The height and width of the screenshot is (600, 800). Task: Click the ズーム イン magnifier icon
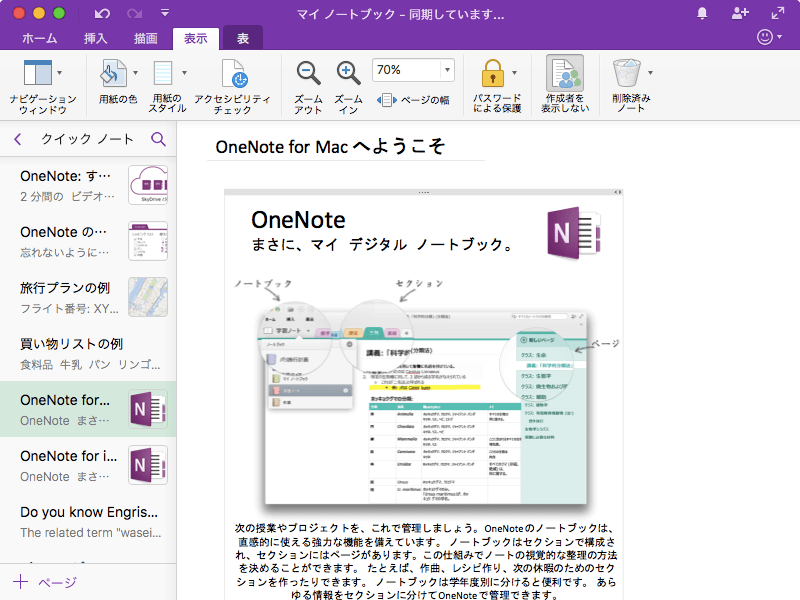click(x=348, y=73)
